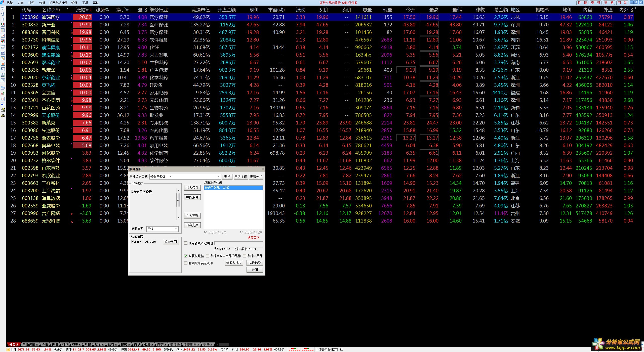644x352 pixels.
Task: Open the colored grid quotes list icon
Action: pos(3,30)
